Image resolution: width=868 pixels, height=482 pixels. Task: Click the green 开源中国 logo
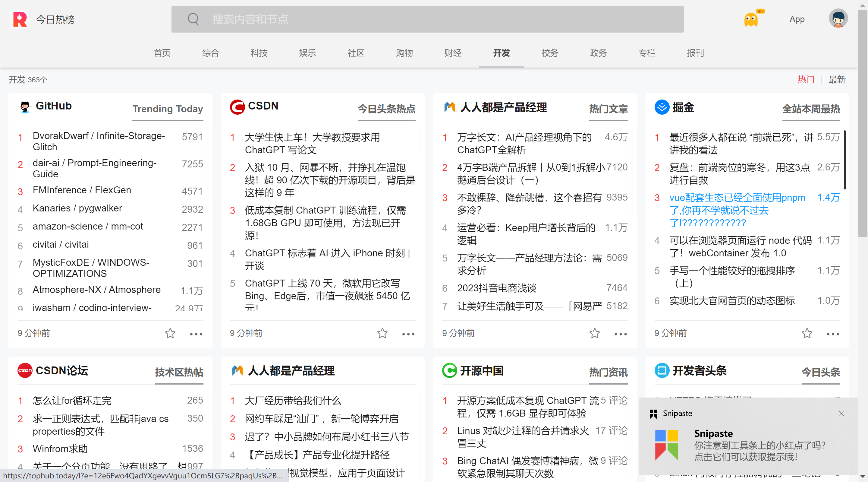pyautogui.click(x=449, y=370)
